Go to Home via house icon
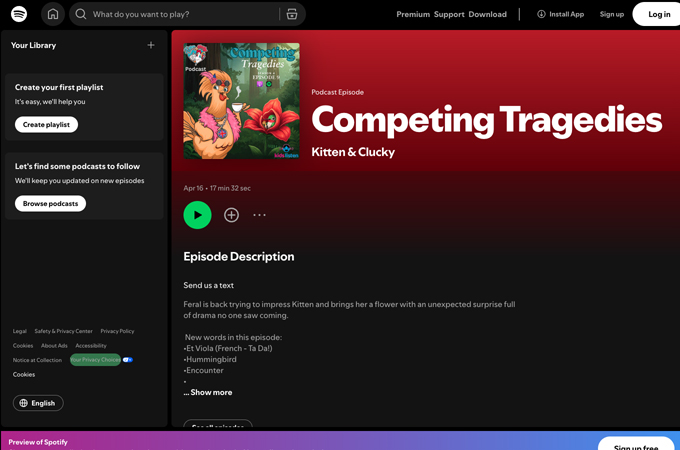The height and width of the screenshot is (450, 680). (53, 14)
